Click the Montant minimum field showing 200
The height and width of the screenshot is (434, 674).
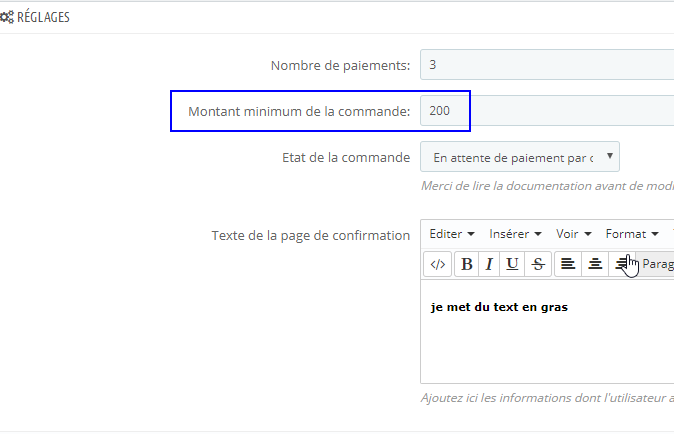pyautogui.click(x=547, y=111)
